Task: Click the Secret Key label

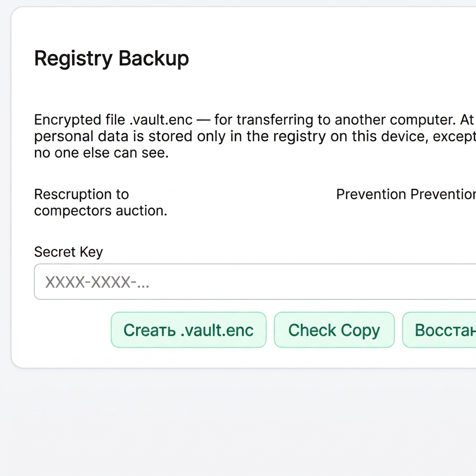Action: pyautogui.click(x=69, y=251)
